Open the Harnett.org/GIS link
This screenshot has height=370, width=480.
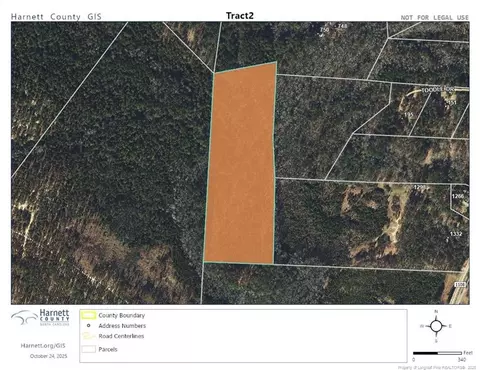(x=43, y=346)
